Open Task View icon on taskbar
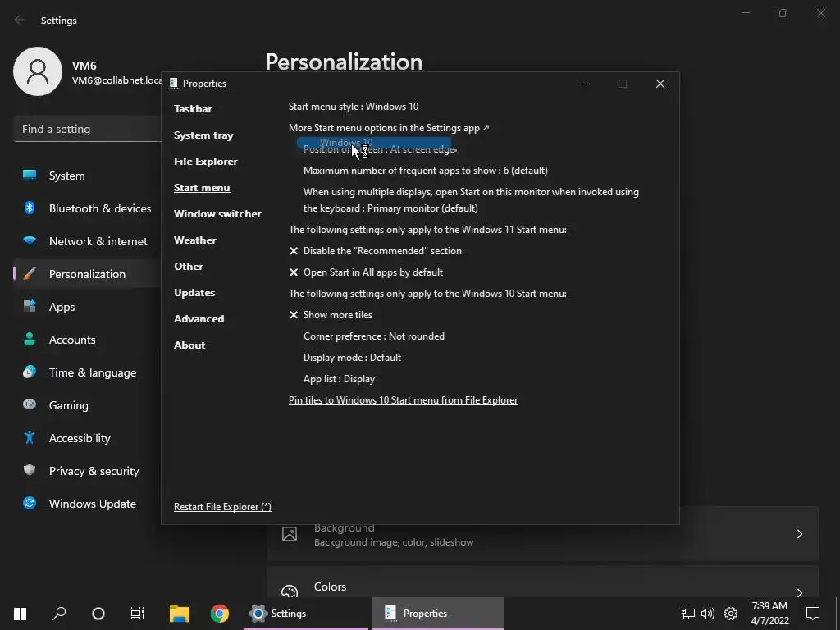Image resolution: width=840 pixels, height=630 pixels. point(138,614)
